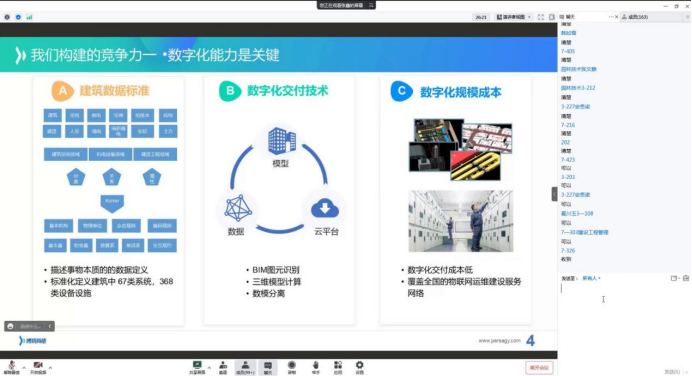Click the share screen icon in bottom toolbar
The width and height of the screenshot is (692, 376).
(x=197, y=367)
